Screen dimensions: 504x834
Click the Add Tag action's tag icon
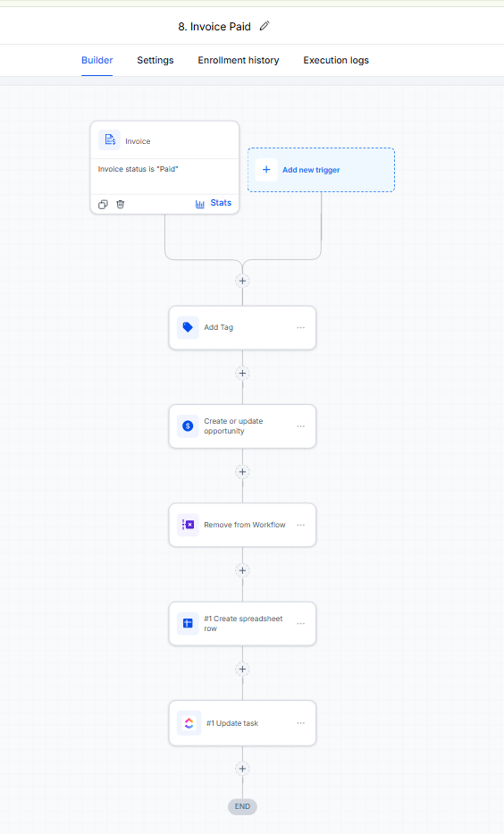(188, 327)
